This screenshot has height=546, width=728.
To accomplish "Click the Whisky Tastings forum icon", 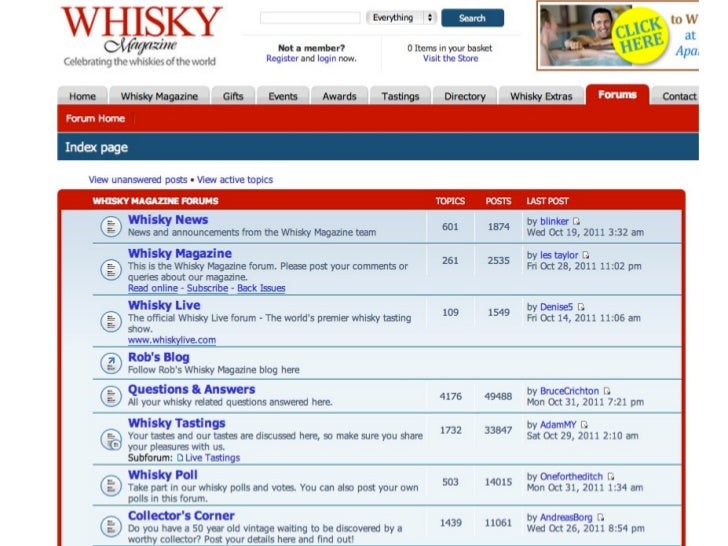I will click(x=111, y=439).
